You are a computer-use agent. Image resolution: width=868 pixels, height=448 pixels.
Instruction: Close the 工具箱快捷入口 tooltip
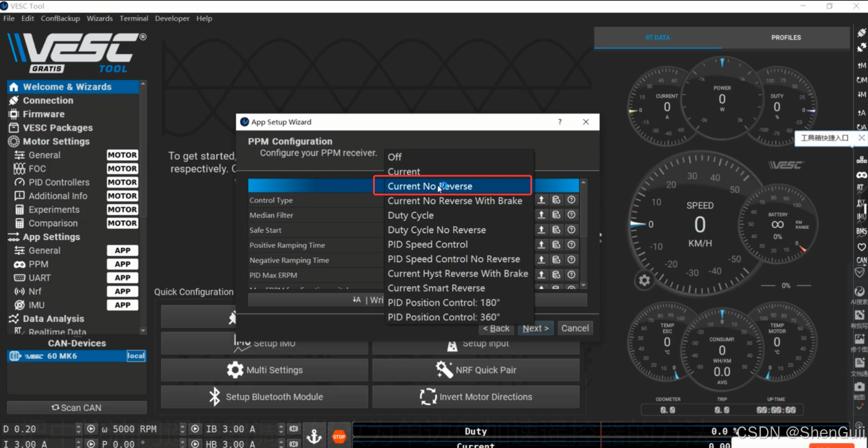pyautogui.click(x=861, y=138)
